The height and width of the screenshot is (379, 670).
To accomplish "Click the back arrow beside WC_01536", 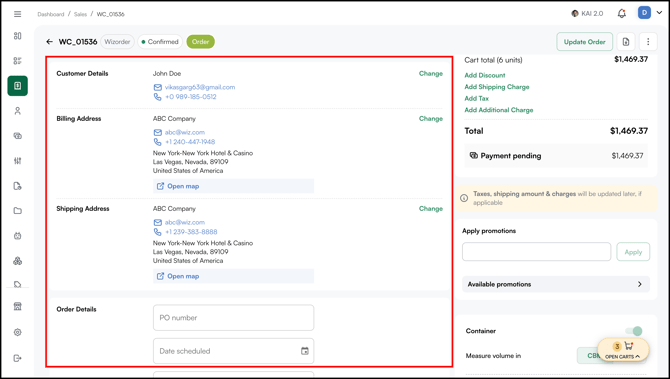I will pos(50,41).
